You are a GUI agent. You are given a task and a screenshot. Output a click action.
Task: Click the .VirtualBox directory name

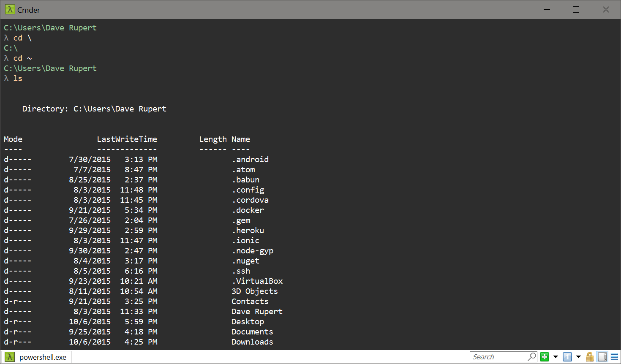pyautogui.click(x=257, y=281)
